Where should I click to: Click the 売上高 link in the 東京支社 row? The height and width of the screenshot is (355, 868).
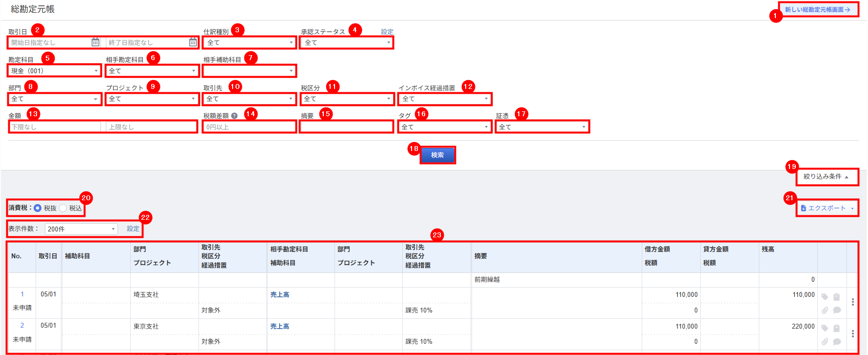coord(279,326)
